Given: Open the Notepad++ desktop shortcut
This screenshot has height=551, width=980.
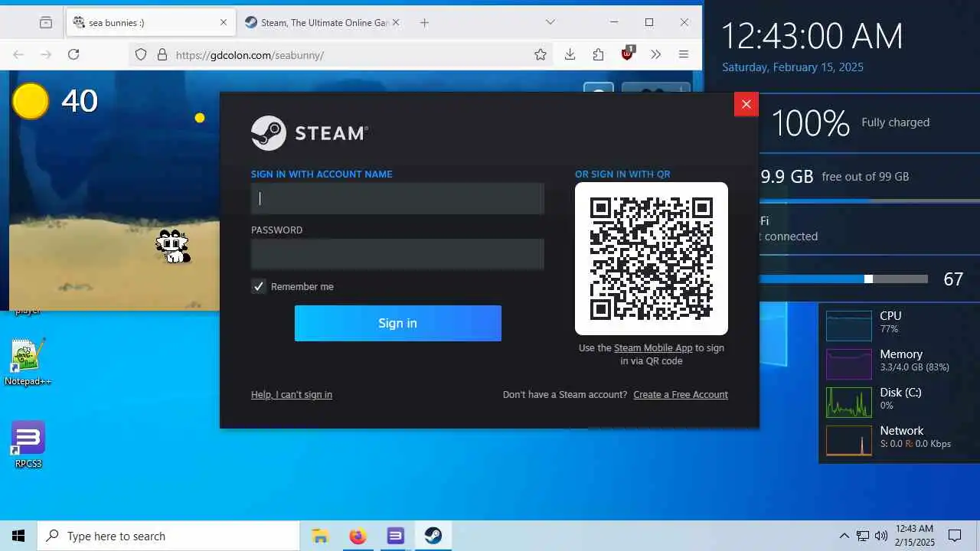Looking at the screenshot, I should coord(28,361).
